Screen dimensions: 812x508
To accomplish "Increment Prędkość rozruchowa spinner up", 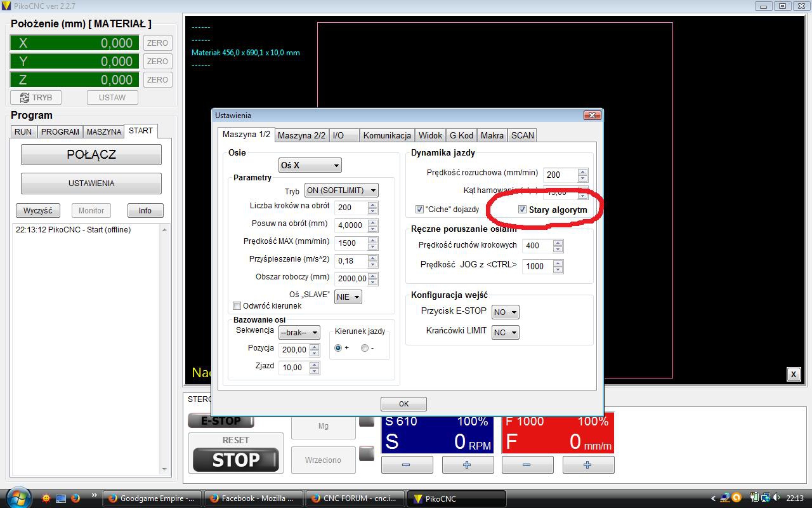I will pyautogui.click(x=583, y=171).
